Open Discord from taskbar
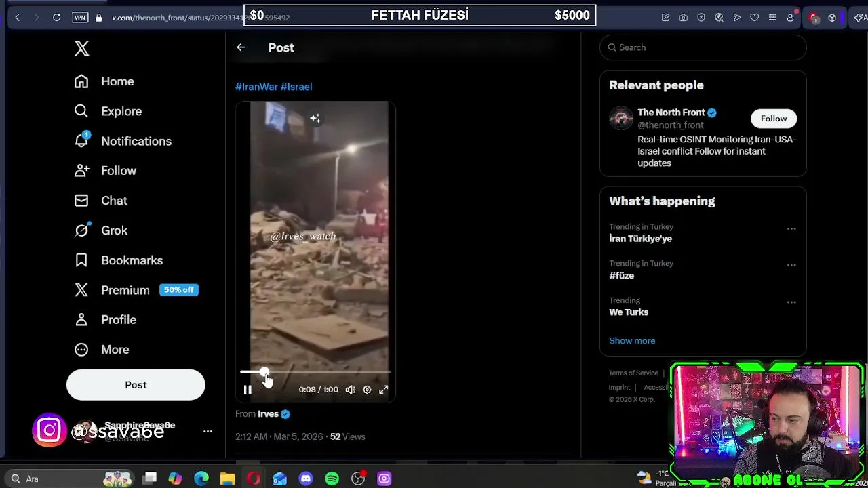 [x=306, y=479]
